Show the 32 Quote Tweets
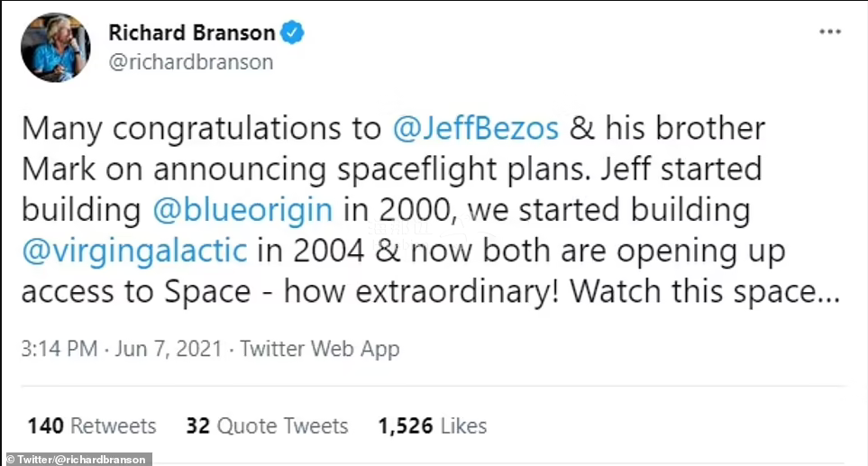Viewport: 868px width, 466px height. tap(267, 425)
